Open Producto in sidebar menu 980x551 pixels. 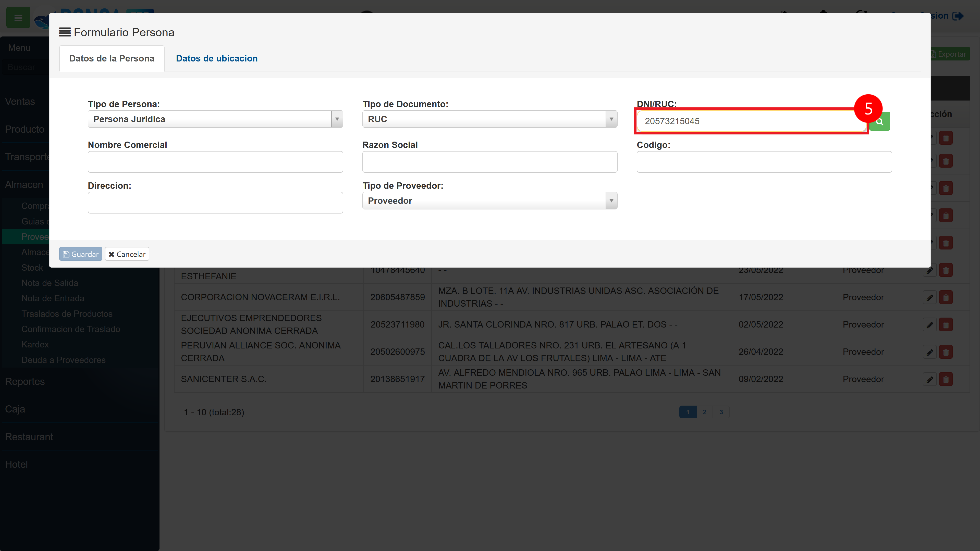[24, 129]
